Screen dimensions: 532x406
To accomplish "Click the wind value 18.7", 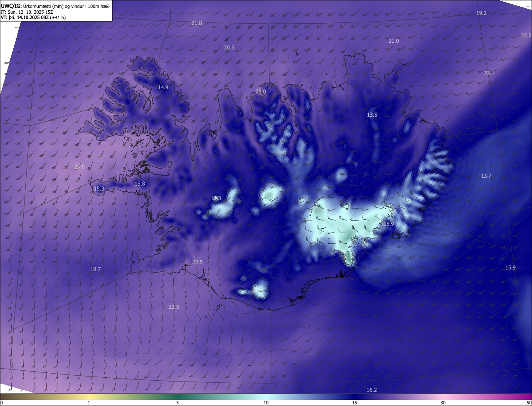I will click(96, 269).
